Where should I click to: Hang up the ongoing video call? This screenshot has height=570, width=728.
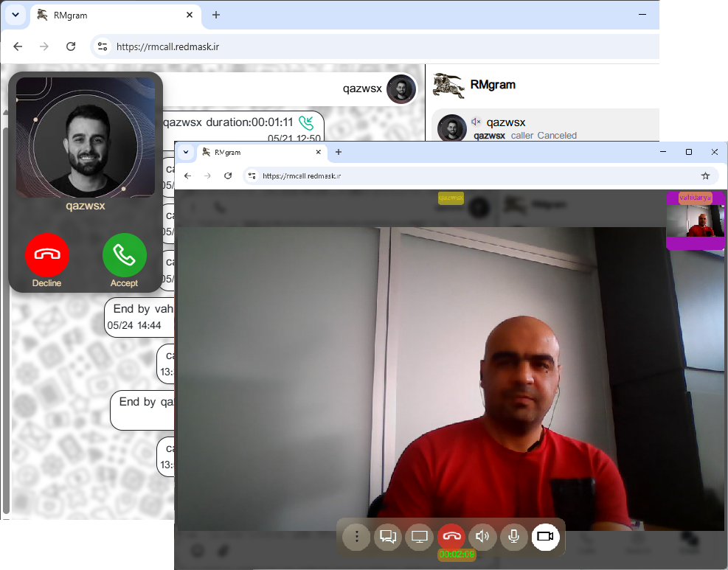coord(451,537)
